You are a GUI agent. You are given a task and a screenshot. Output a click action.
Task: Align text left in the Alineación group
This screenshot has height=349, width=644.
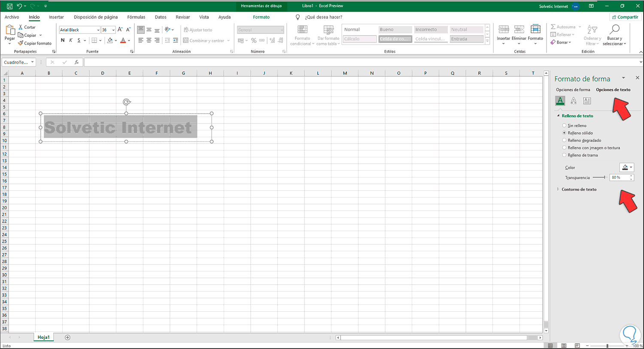click(x=141, y=40)
